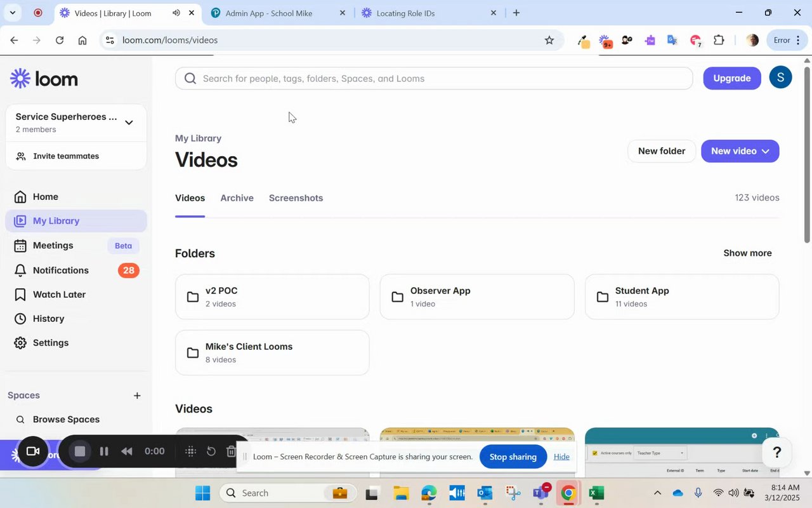Stop the Loom recording
This screenshot has height=508, width=812.
[x=80, y=451]
